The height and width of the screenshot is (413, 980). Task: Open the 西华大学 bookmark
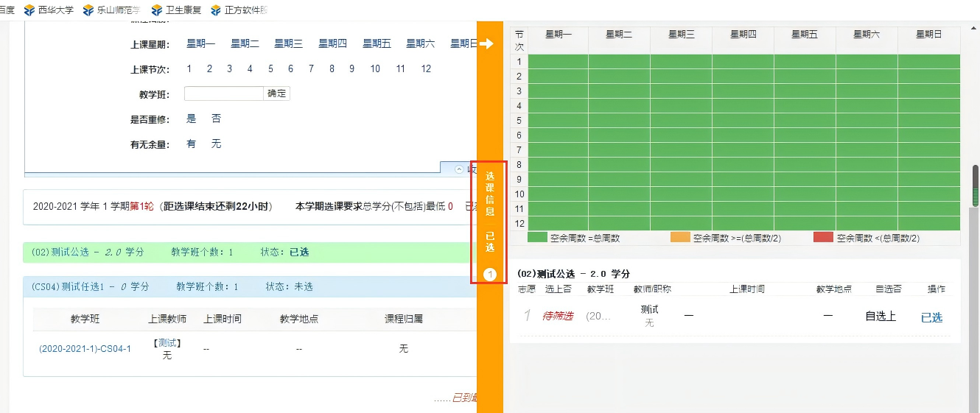click(x=49, y=10)
